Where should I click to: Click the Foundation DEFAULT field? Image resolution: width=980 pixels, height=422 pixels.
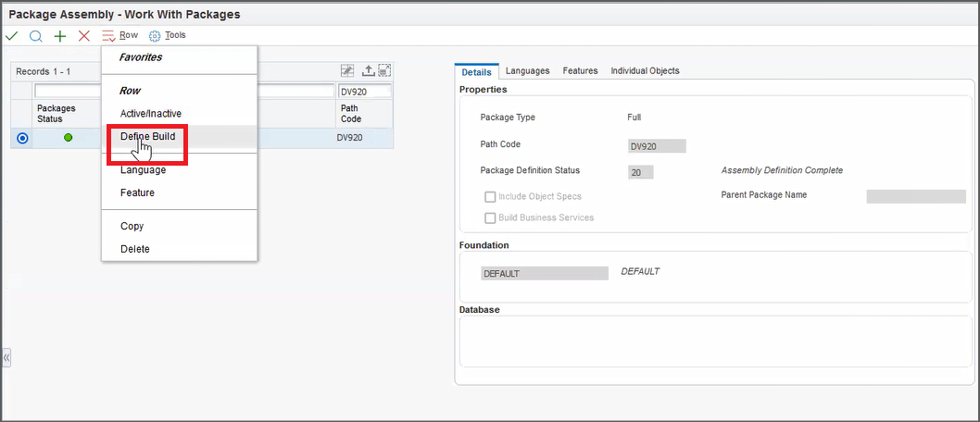(545, 273)
